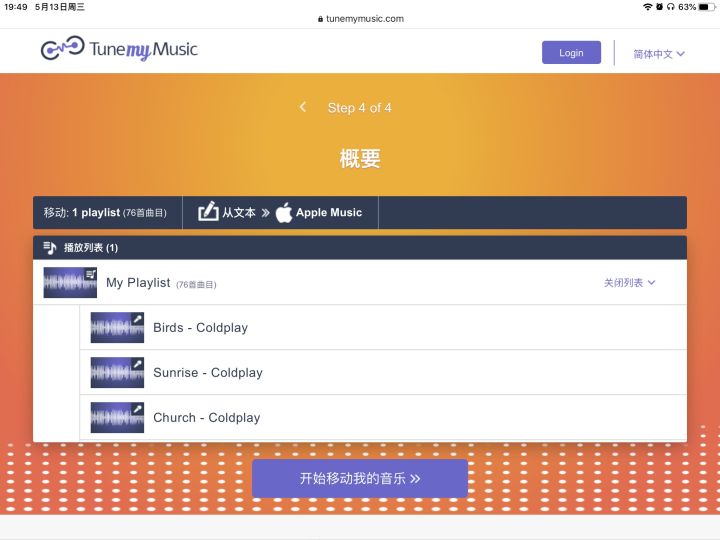The image size is (720, 540).
Task: Open the 简体中文 language dropdown
Action: pyautogui.click(x=659, y=54)
